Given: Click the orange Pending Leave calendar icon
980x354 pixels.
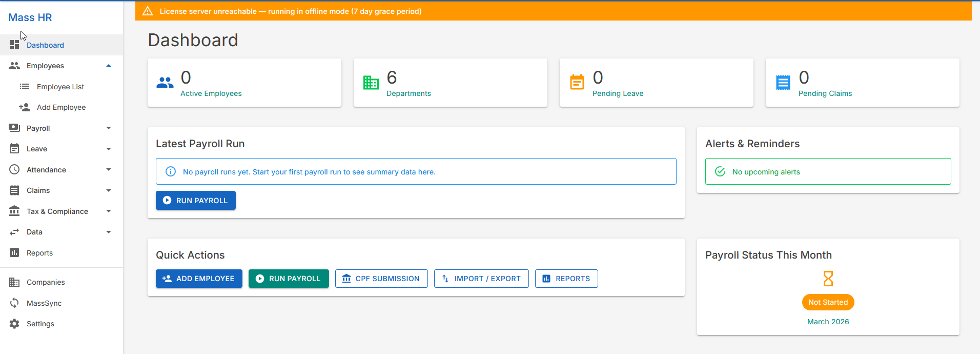Looking at the screenshot, I should coord(577,82).
